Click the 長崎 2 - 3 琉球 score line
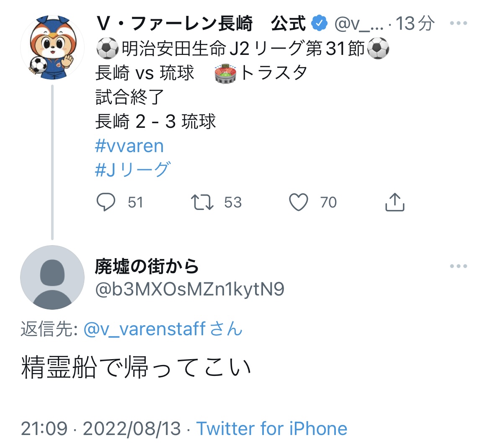 pyautogui.click(x=155, y=122)
